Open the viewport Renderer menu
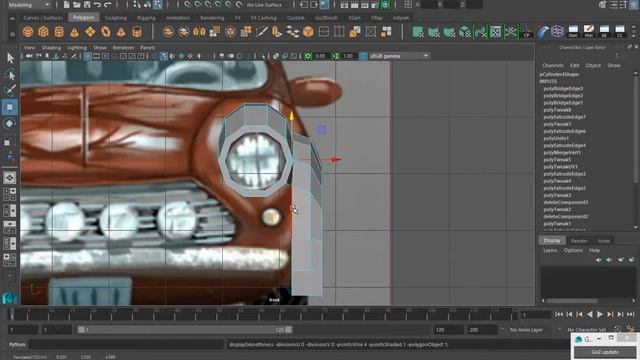 [123, 47]
